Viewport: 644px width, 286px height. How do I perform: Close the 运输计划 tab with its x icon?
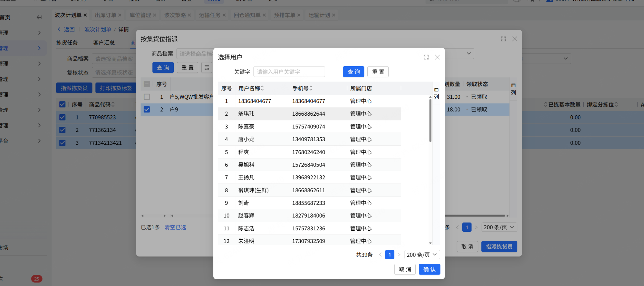click(x=334, y=15)
